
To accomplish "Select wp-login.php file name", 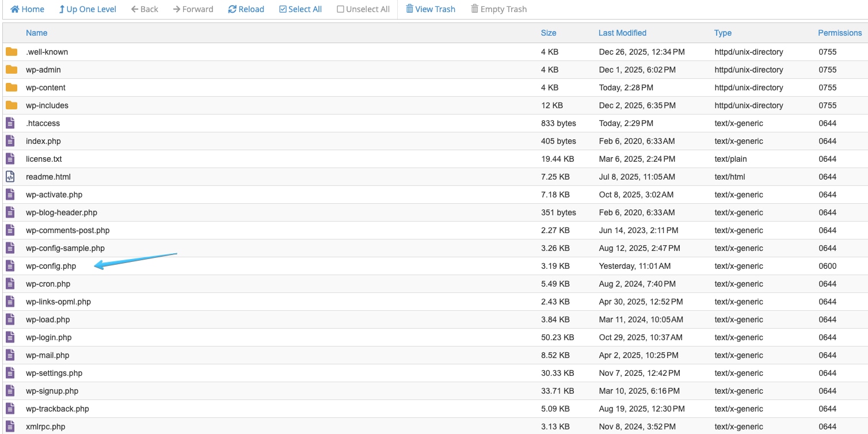I will tap(48, 337).
